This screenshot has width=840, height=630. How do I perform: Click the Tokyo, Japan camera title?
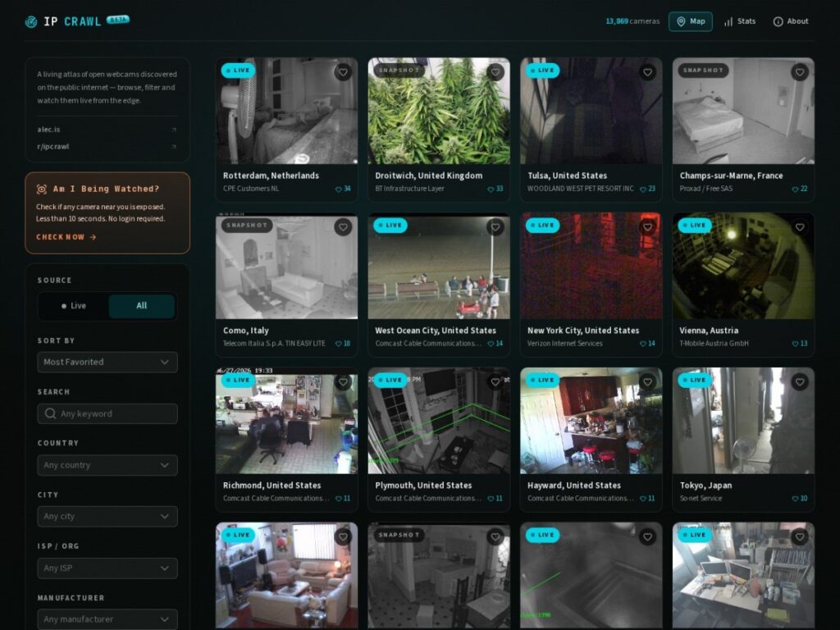(x=705, y=486)
